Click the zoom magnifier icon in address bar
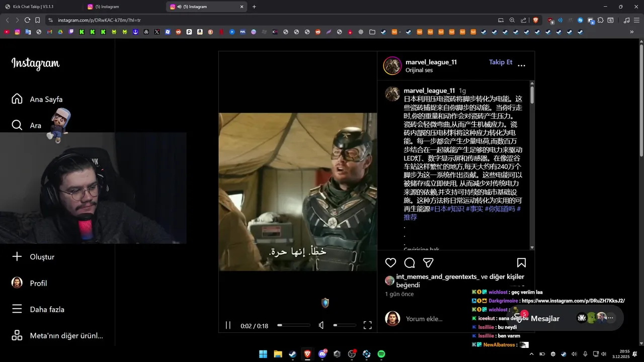 (x=512, y=20)
